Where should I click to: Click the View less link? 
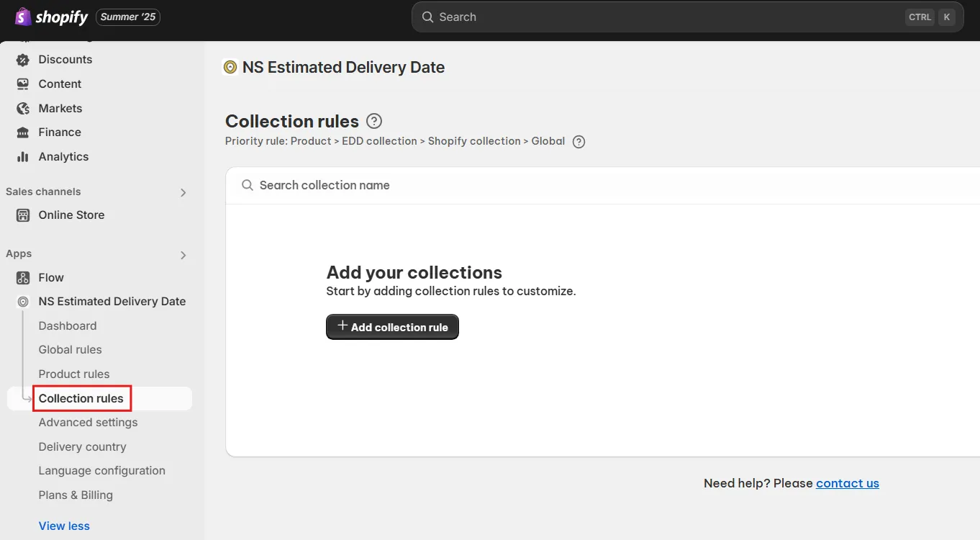pos(64,526)
